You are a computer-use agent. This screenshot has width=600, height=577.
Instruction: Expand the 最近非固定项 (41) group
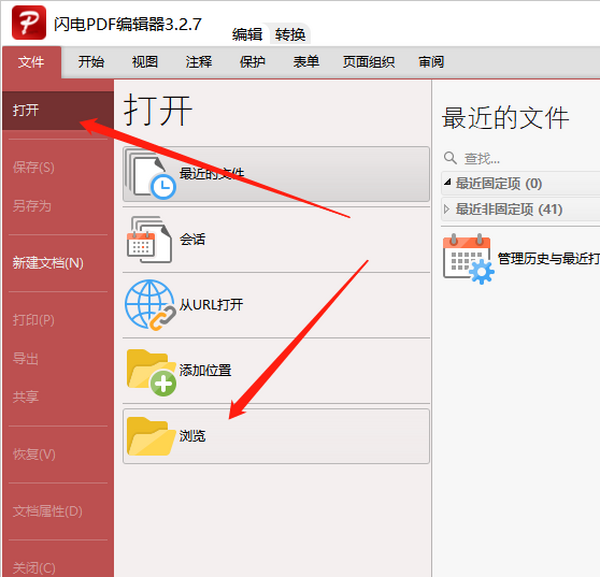[x=446, y=209]
